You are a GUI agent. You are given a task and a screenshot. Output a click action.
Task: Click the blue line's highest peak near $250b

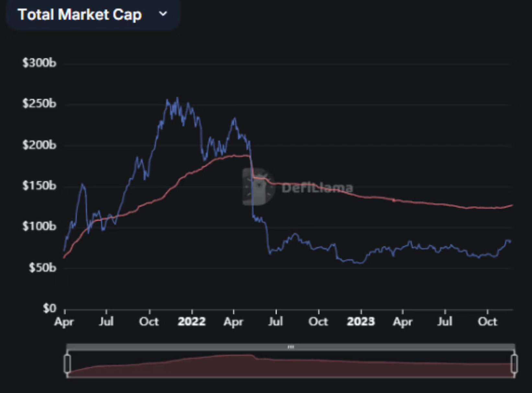click(x=177, y=98)
